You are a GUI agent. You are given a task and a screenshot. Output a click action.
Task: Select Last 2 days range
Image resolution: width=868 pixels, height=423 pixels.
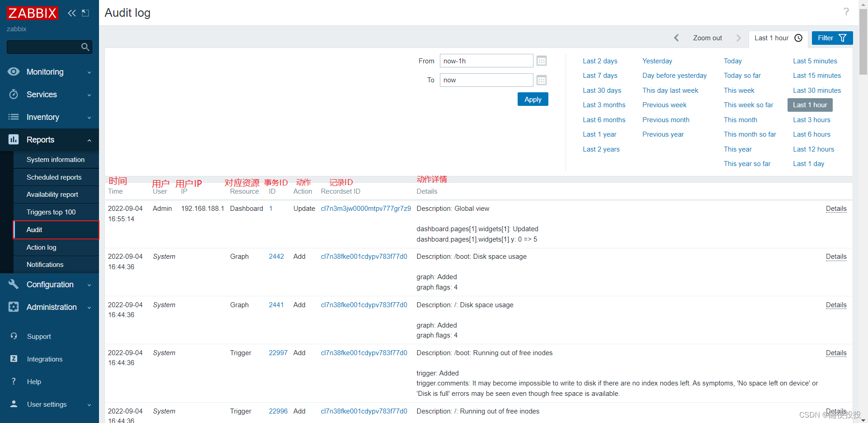click(600, 61)
